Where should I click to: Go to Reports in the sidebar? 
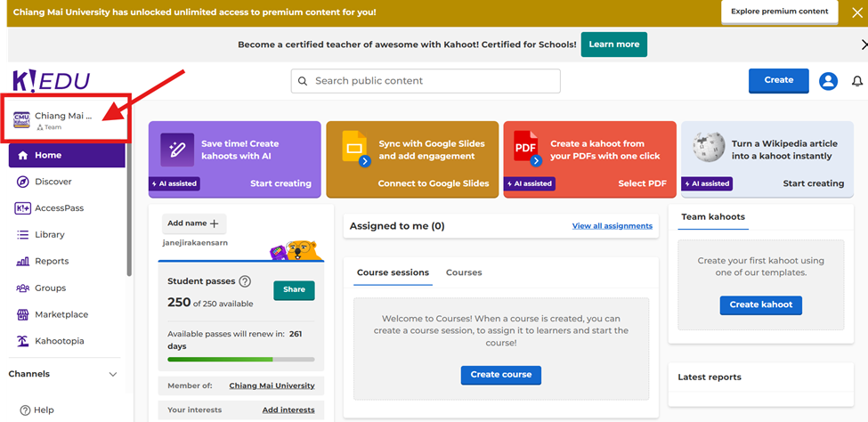51,261
